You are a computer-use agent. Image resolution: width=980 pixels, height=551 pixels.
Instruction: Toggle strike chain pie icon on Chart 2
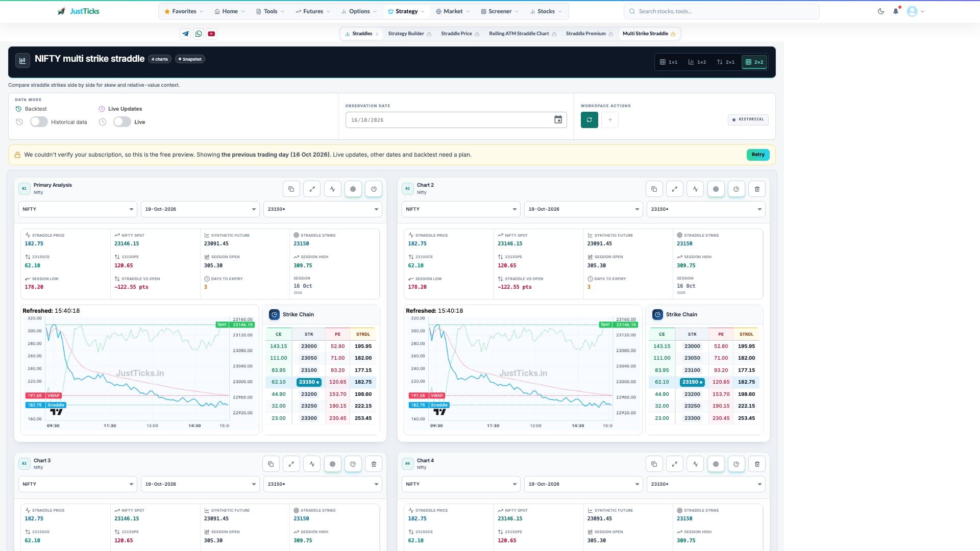(736, 189)
